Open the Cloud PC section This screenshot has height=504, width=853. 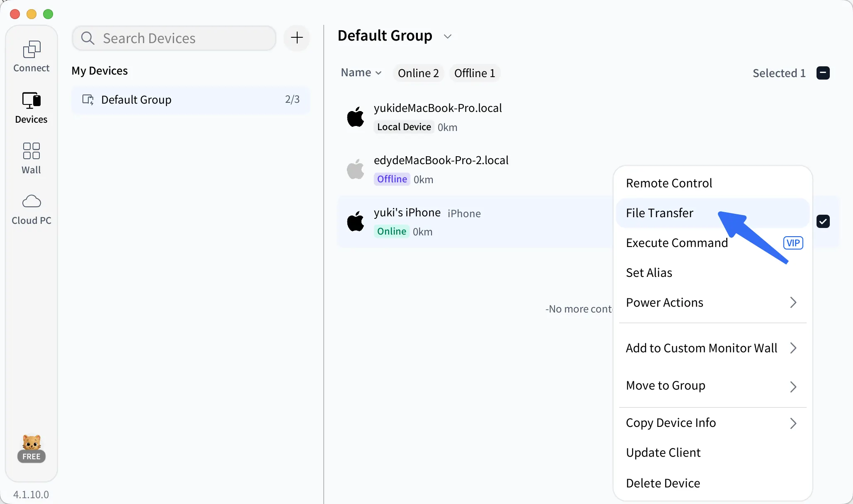click(32, 210)
